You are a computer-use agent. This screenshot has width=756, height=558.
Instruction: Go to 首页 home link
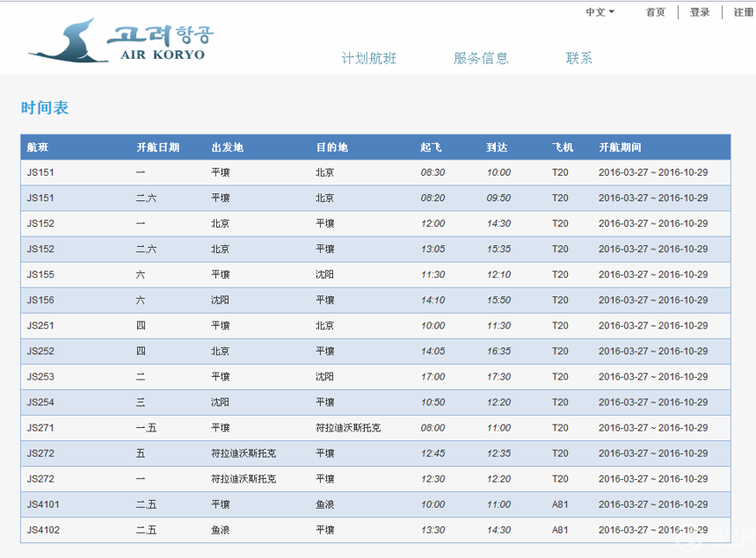coord(655,12)
